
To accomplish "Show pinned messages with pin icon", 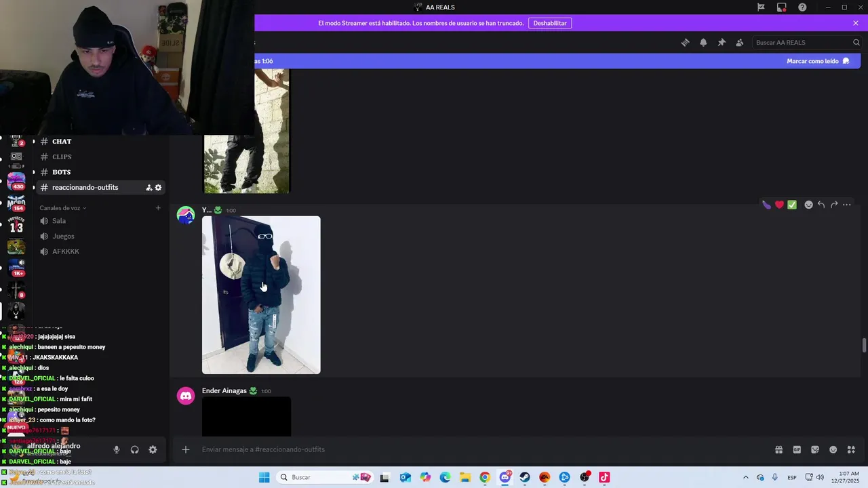I will click(722, 42).
